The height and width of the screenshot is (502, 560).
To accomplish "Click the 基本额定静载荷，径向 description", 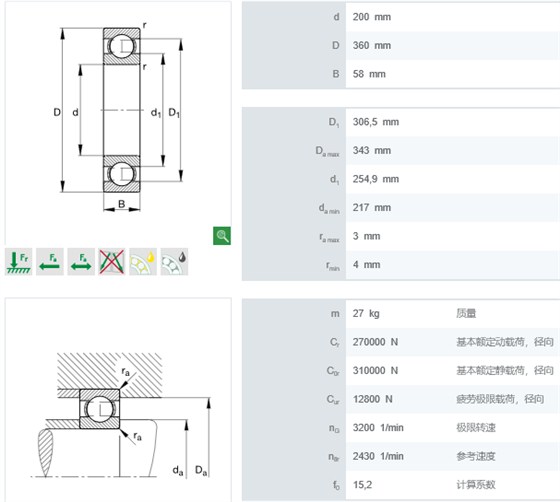I will tap(505, 371).
